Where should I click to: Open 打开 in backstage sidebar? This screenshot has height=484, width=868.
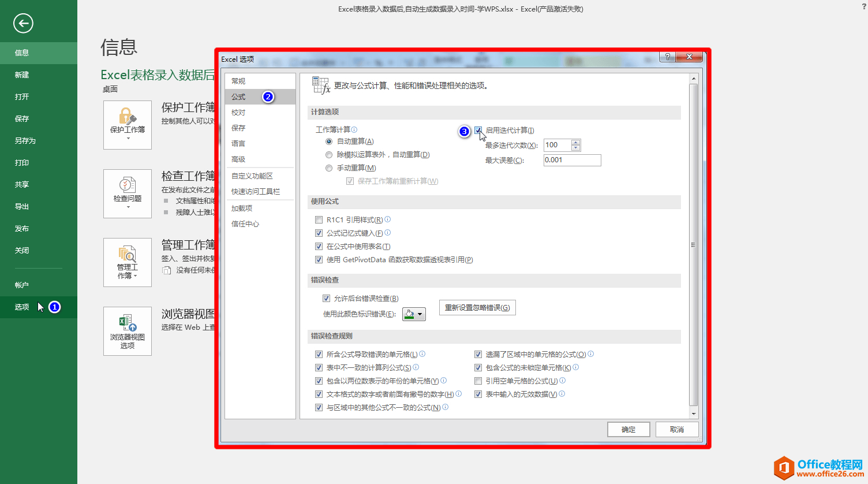[39, 96]
